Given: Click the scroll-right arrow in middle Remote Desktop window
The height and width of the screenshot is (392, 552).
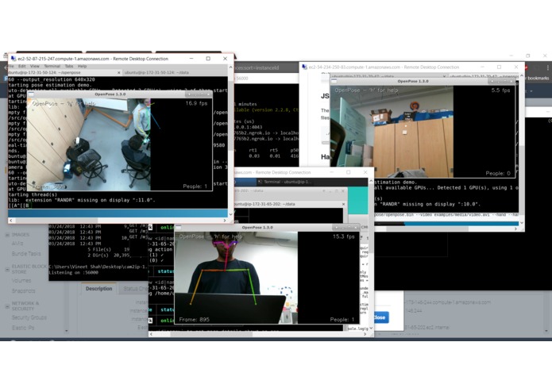Looking at the screenshot, I should click(x=365, y=334).
